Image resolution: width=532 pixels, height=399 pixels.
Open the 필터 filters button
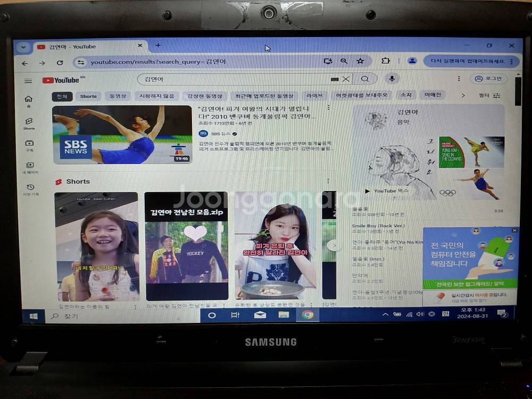(x=489, y=96)
